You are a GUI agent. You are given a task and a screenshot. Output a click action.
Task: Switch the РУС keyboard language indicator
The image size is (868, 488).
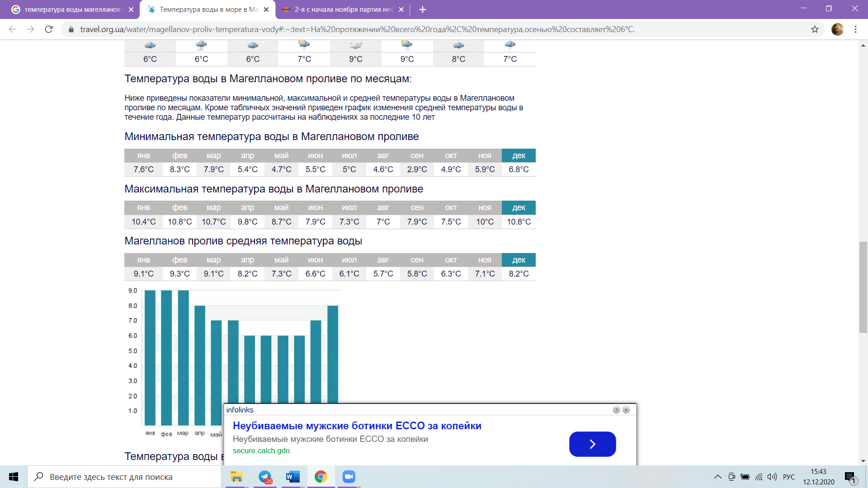pyautogui.click(x=788, y=477)
